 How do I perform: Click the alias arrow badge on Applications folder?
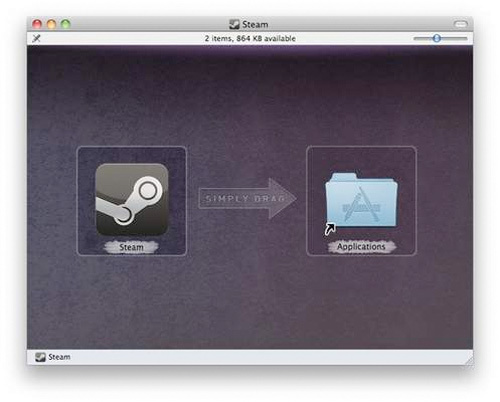tap(330, 229)
